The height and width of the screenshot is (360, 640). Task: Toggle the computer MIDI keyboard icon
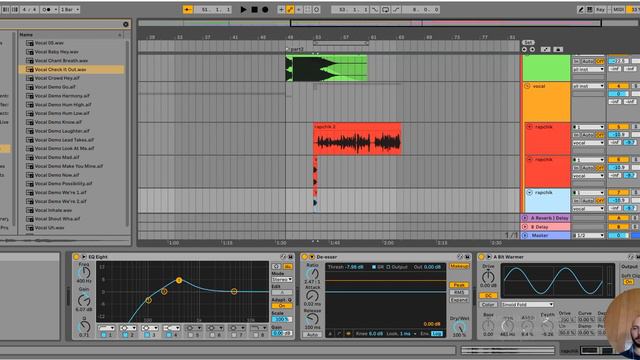click(589, 9)
